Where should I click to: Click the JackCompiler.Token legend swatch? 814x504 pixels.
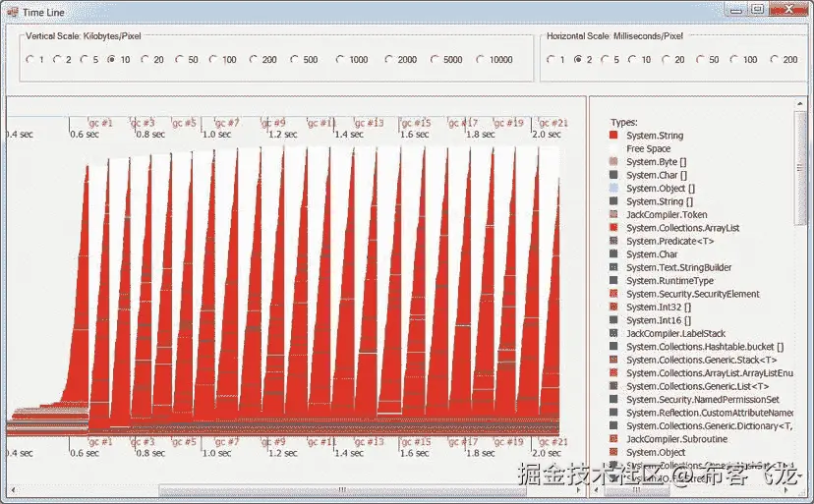pyautogui.click(x=613, y=214)
